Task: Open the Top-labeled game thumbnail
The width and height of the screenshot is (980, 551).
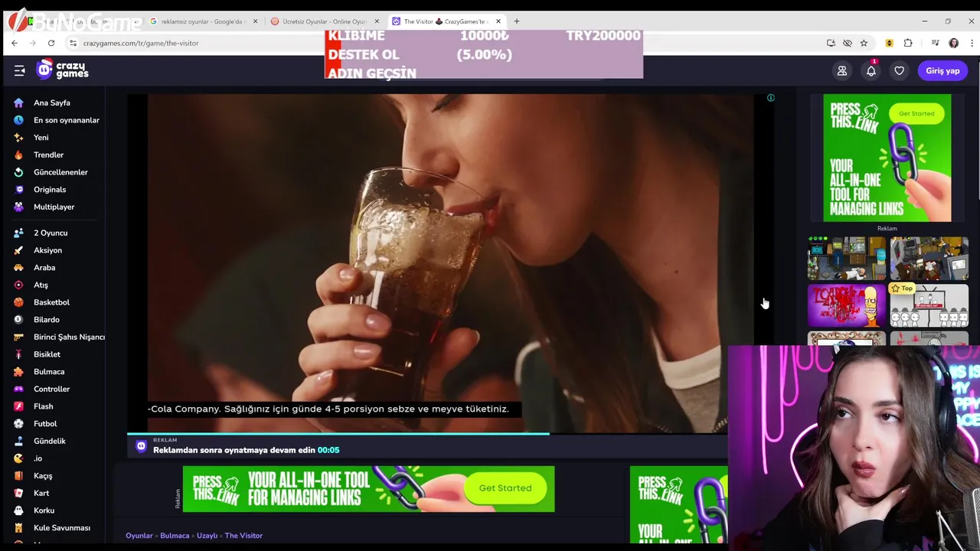Action: 929,305
